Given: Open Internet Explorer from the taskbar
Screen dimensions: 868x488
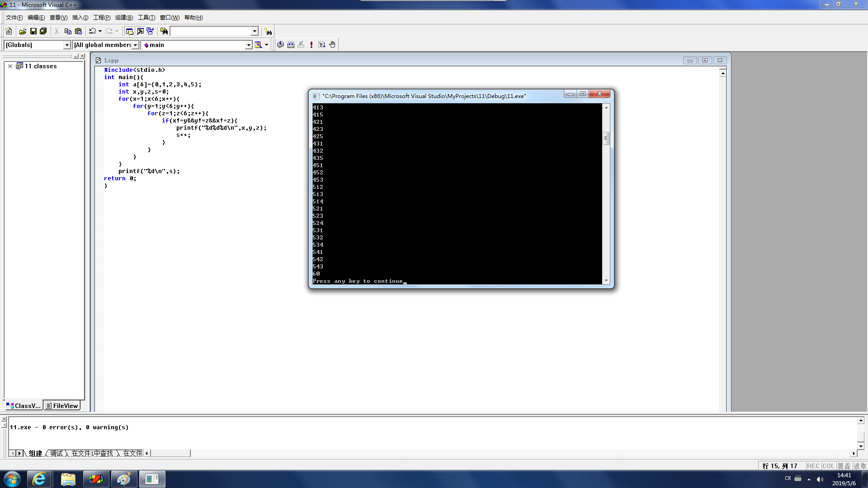Looking at the screenshot, I should coord(39,479).
